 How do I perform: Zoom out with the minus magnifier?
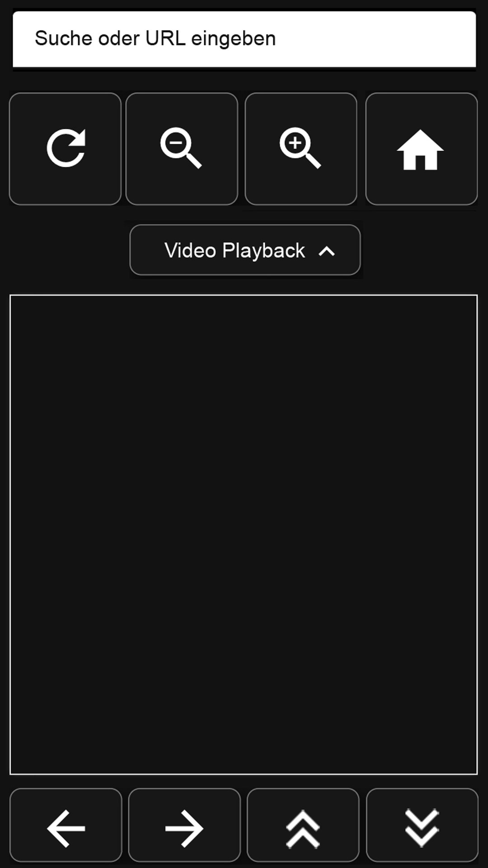click(x=182, y=149)
